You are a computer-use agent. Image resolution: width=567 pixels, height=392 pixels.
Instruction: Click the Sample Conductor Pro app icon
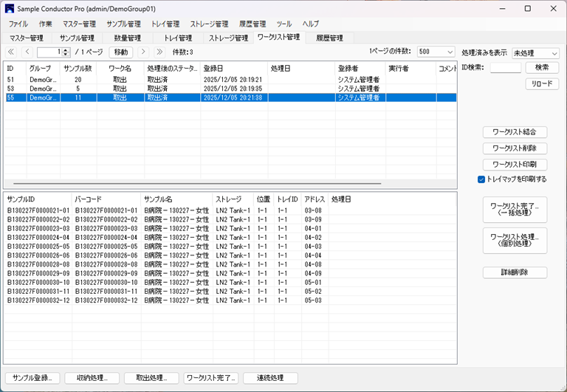pyautogui.click(x=9, y=8)
